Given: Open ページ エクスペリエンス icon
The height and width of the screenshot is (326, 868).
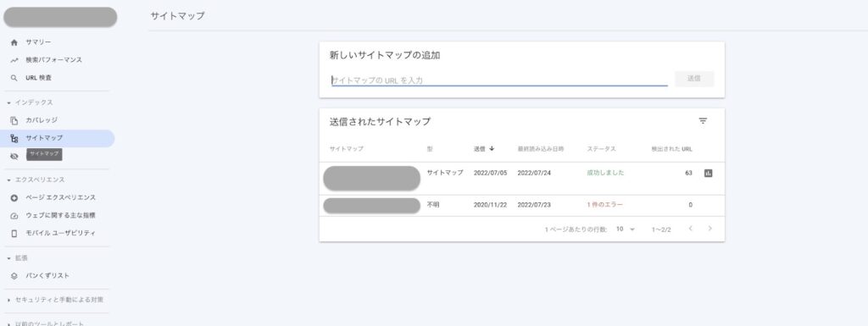Looking at the screenshot, I should click(14, 198).
